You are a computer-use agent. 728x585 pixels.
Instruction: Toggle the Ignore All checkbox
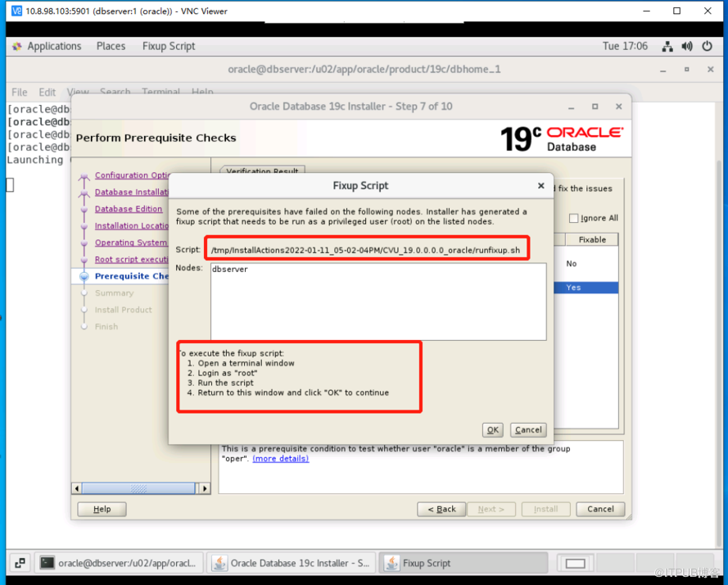(x=574, y=218)
